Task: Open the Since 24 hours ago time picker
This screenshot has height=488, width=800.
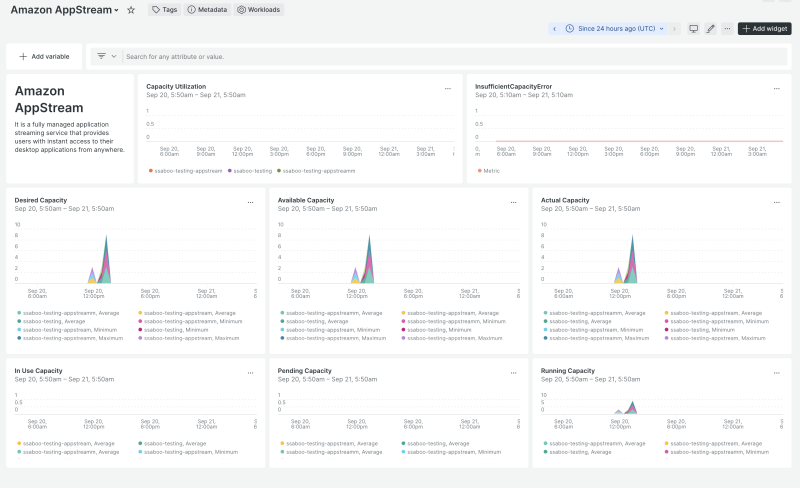Action: 615,29
